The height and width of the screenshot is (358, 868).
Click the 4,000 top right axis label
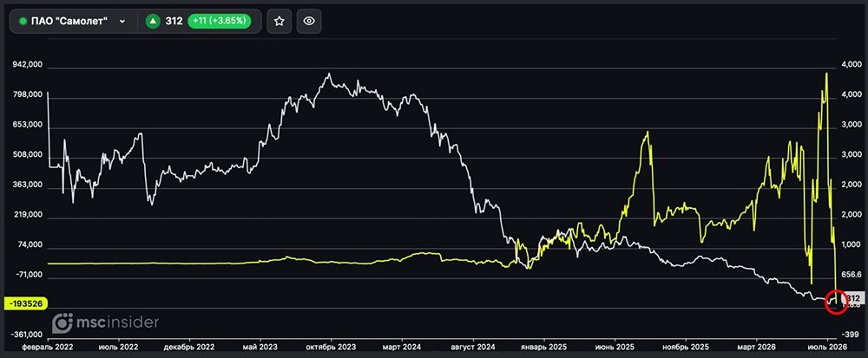(852, 65)
